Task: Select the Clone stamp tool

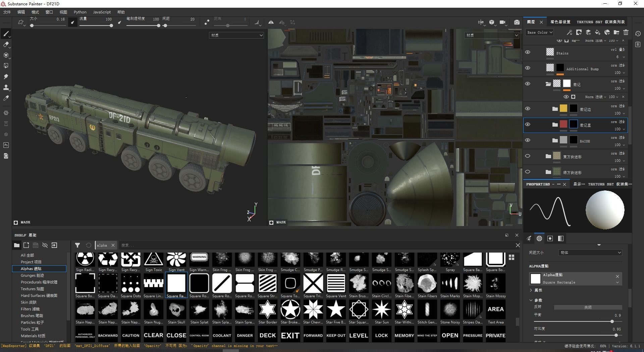Action: tap(6, 87)
